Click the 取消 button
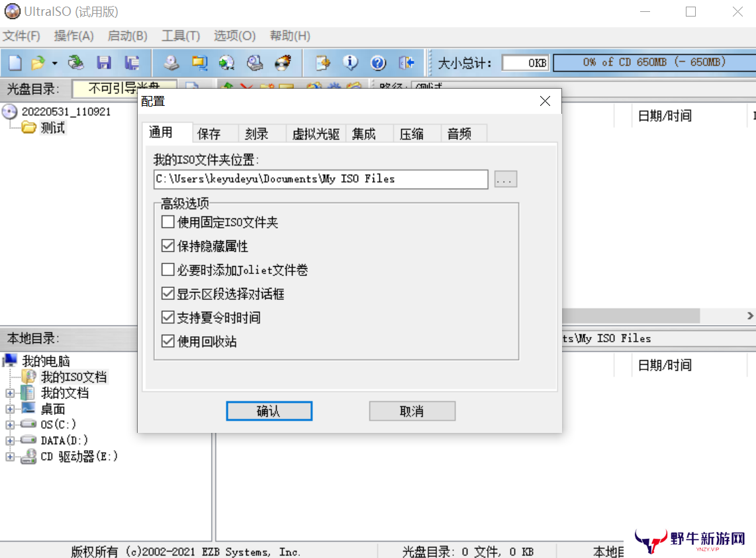Screen dimensions: 756x558 [x=412, y=411]
